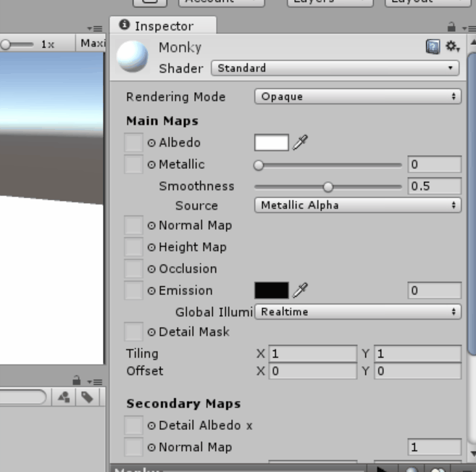Open the Layout dropdown in the toolbar
The height and width of the screenshot is (472, 476).
pyautogui.click(x=428, y=2)
